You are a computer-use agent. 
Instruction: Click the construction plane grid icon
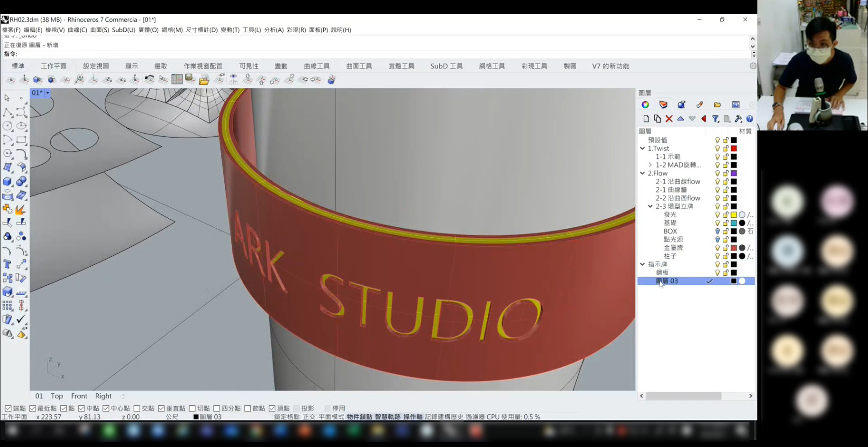click(177, 79)
